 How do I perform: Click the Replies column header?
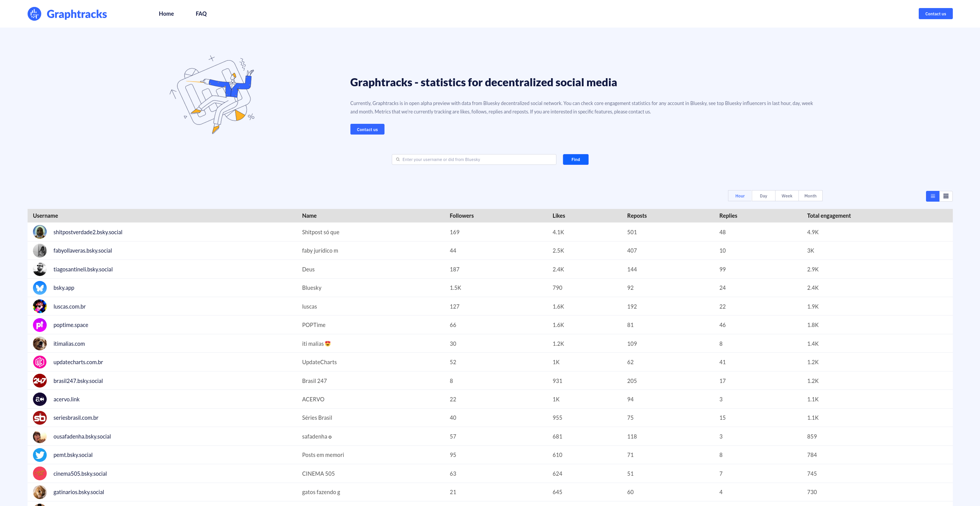click(728, 216)
